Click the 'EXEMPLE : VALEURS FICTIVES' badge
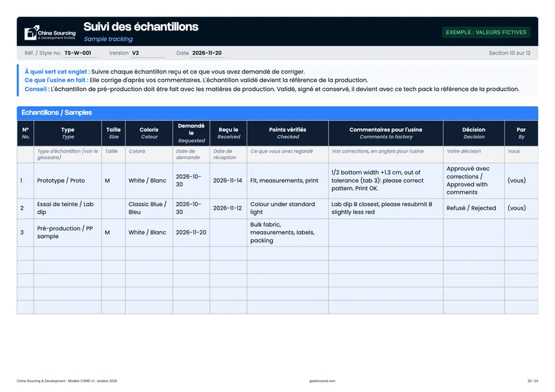 486,32
